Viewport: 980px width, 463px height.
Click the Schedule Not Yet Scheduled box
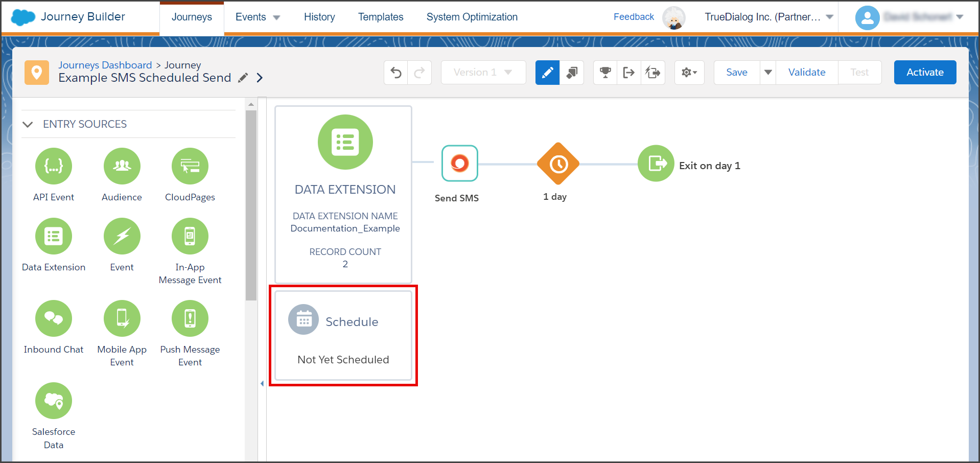[x=343, y=336]
